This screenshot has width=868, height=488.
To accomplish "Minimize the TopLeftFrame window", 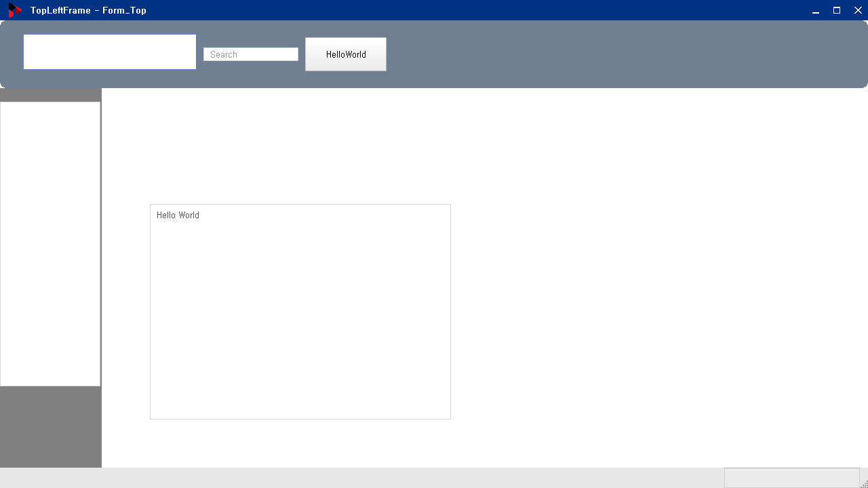I will click(815, 10).
